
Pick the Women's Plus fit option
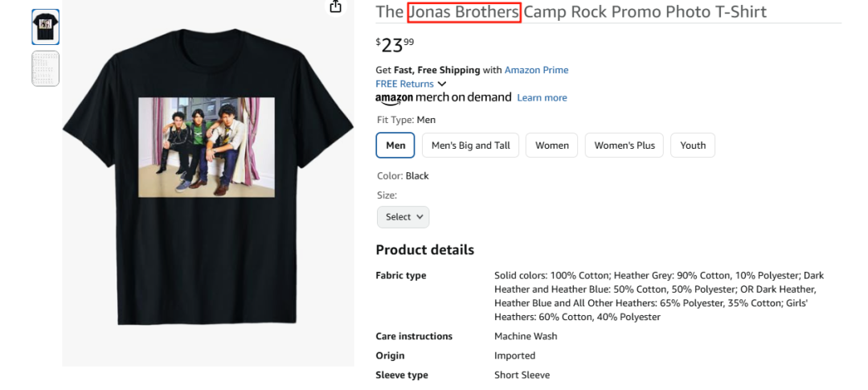624,146
